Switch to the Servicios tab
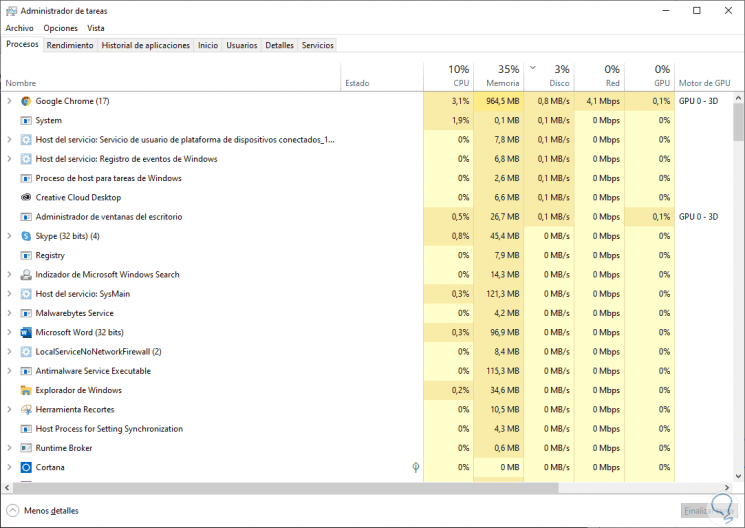745x528 pixels. [x=317, y=46]
